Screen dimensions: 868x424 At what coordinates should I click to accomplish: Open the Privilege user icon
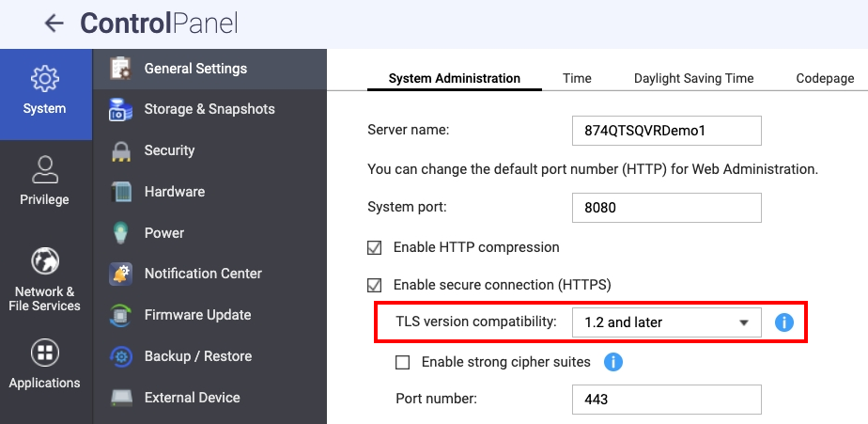click(x=44, y=170)
